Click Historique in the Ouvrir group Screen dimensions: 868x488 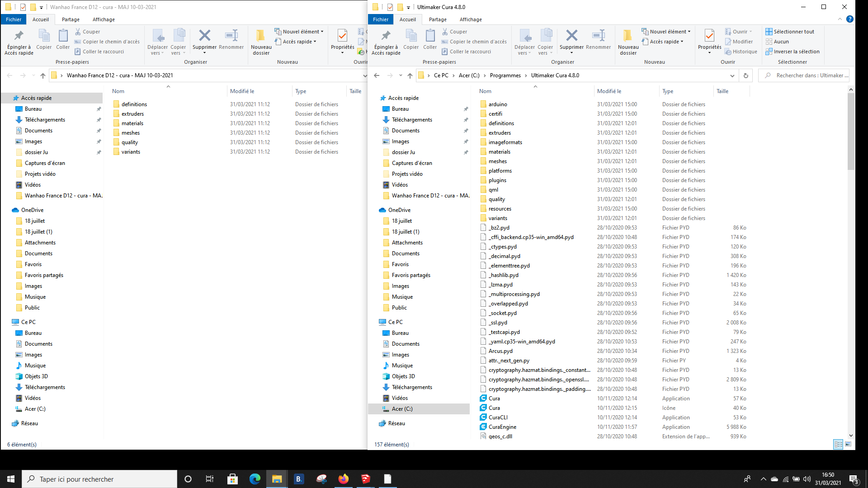[741, 52]
